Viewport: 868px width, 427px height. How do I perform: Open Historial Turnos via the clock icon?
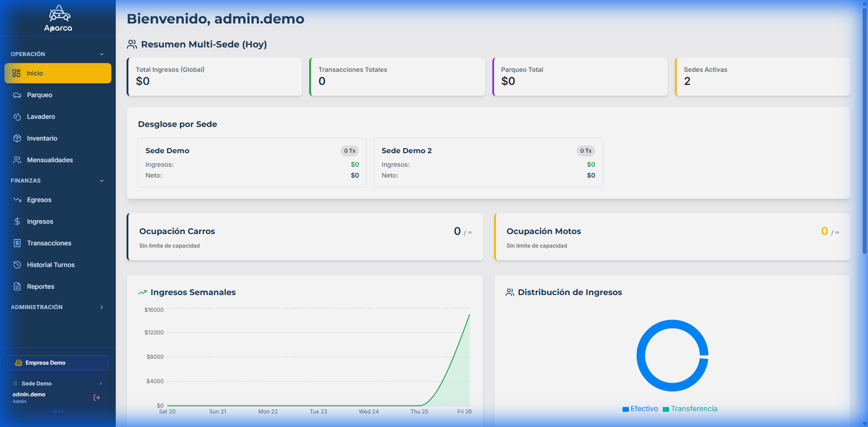click(17, 265)
